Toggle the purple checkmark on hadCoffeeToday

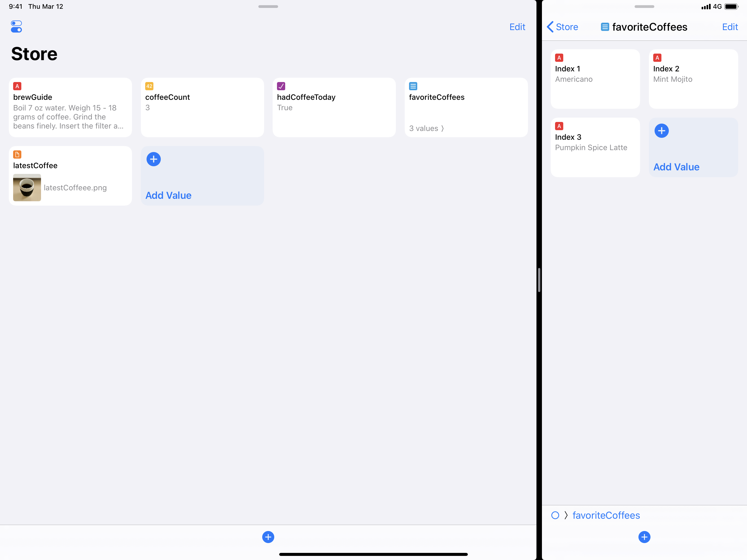(281, 86)
